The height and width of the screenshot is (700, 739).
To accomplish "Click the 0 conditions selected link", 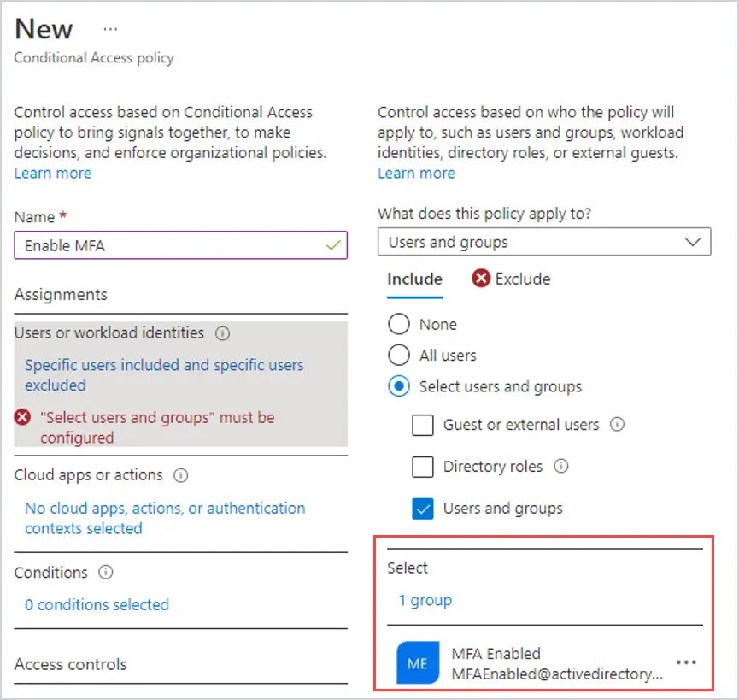I will (x=96, y=604).
